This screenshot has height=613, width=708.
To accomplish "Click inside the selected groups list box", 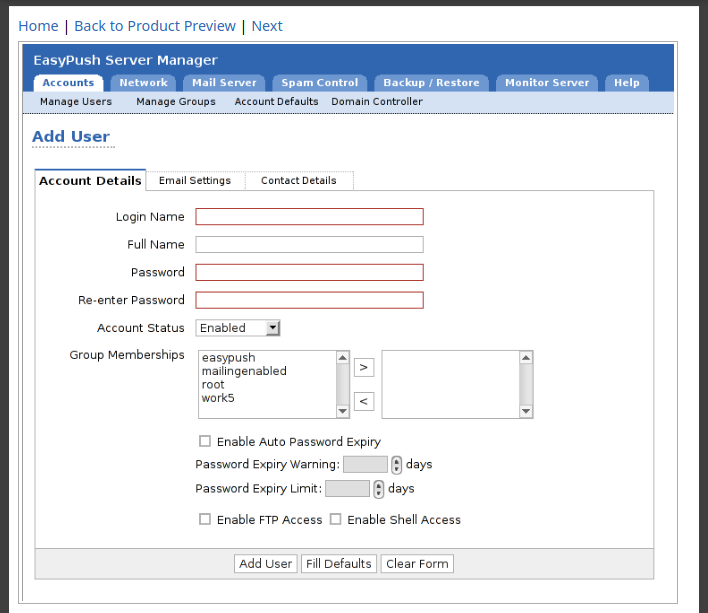I will click(x=451, y=385).
